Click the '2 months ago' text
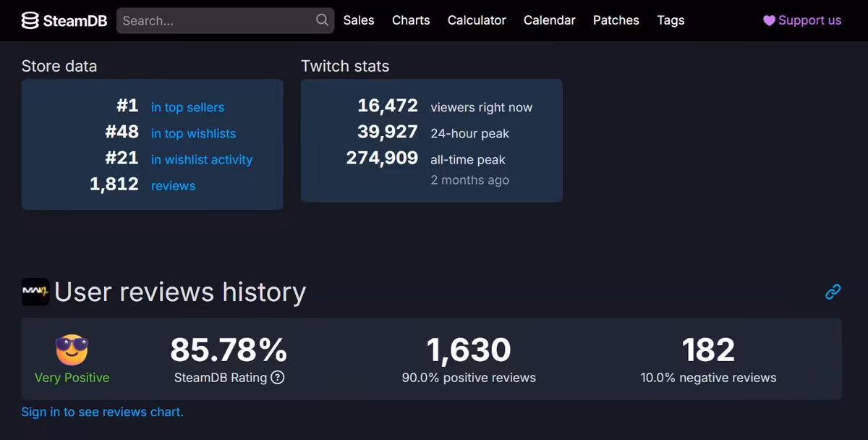868x440 pixels. pos(470,180)
